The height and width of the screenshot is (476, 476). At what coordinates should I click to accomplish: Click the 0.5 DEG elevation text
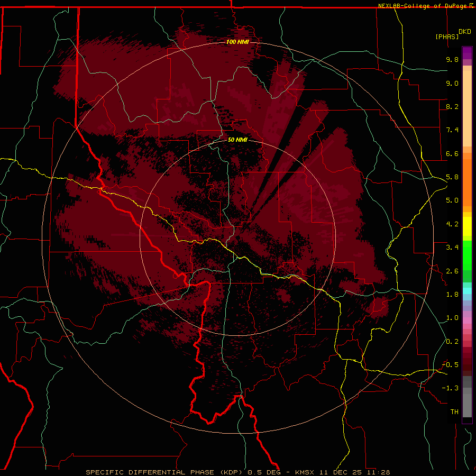(265, 472)
